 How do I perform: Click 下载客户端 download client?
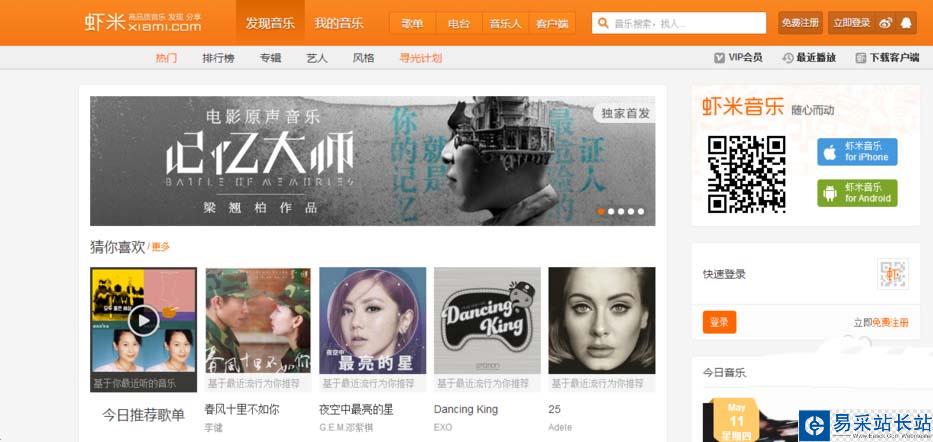887,58
